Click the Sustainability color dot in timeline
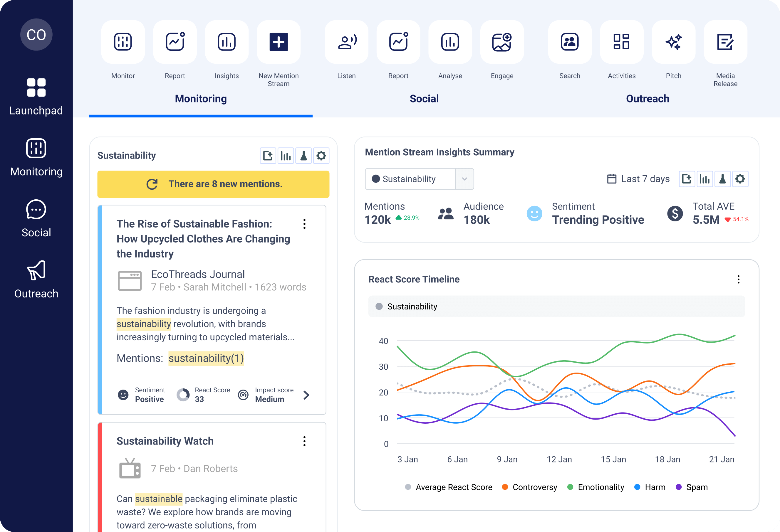This screenshot has height=532, width=780. (x=379, y=306)
